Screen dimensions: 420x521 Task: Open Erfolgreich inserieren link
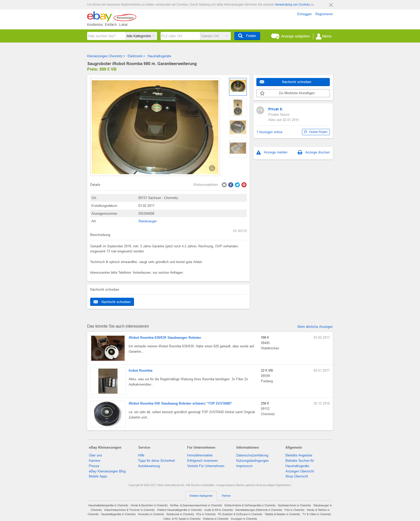202,461
